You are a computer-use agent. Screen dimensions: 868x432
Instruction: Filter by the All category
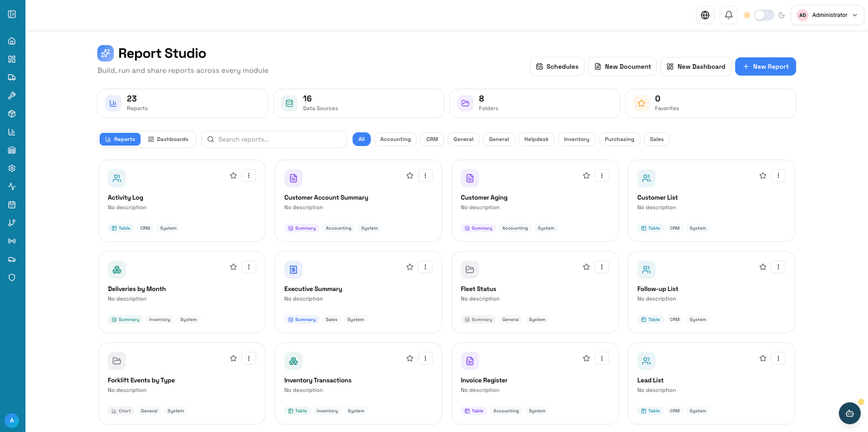point(361,139)
